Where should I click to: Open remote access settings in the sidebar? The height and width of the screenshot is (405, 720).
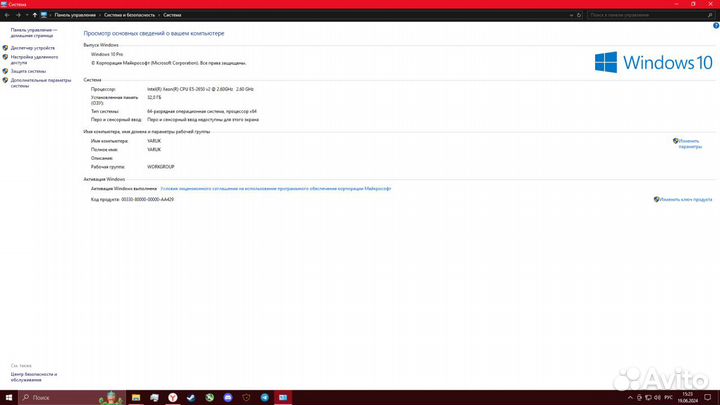(x=33, y=59)
